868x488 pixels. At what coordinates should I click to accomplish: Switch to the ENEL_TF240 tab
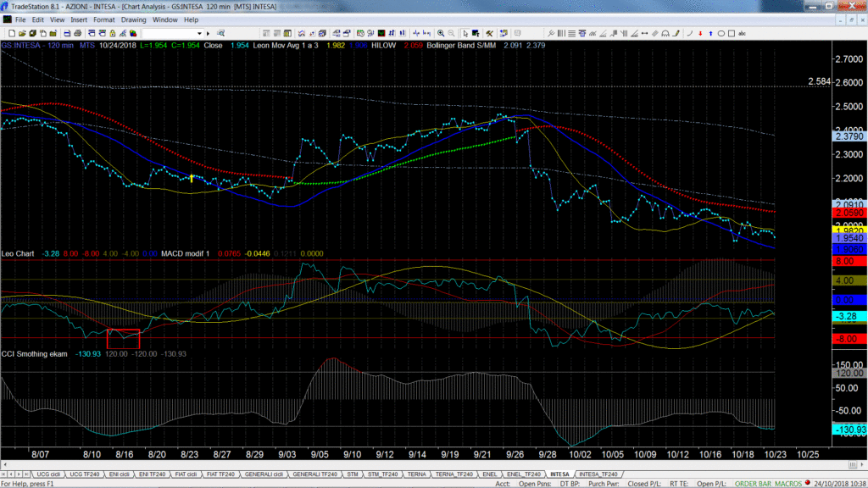[x=524, y=474]
